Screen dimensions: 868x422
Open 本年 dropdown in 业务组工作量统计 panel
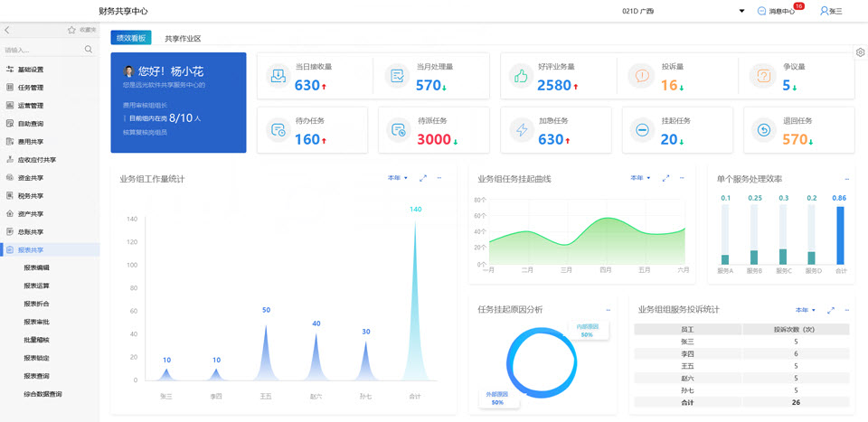pyautogui.click(x=398, y=178)
